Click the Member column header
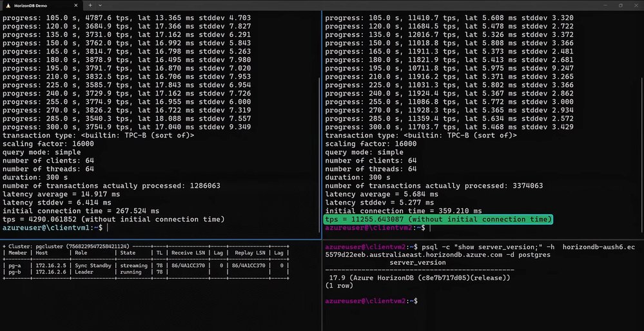This screenshot has width=644, height=331. pos(17,253)
